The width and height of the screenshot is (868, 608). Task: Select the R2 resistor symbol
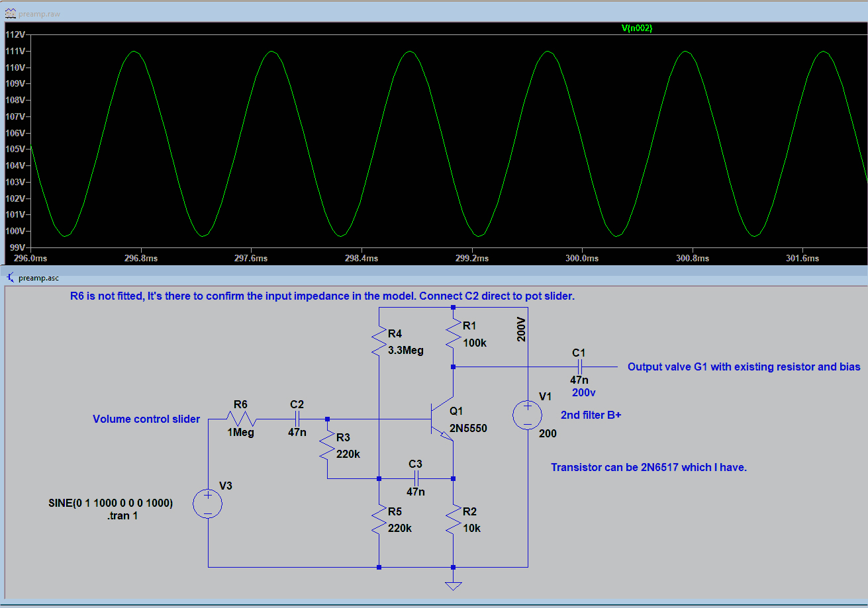[453, 519]
